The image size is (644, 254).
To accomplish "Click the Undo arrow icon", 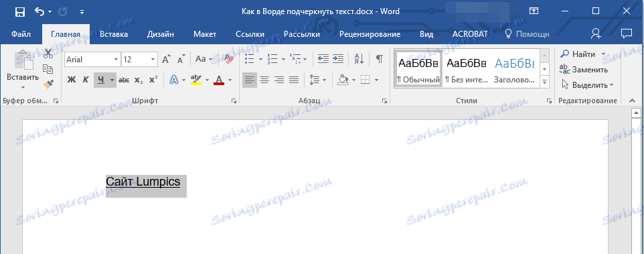I will tap(40, 12).
